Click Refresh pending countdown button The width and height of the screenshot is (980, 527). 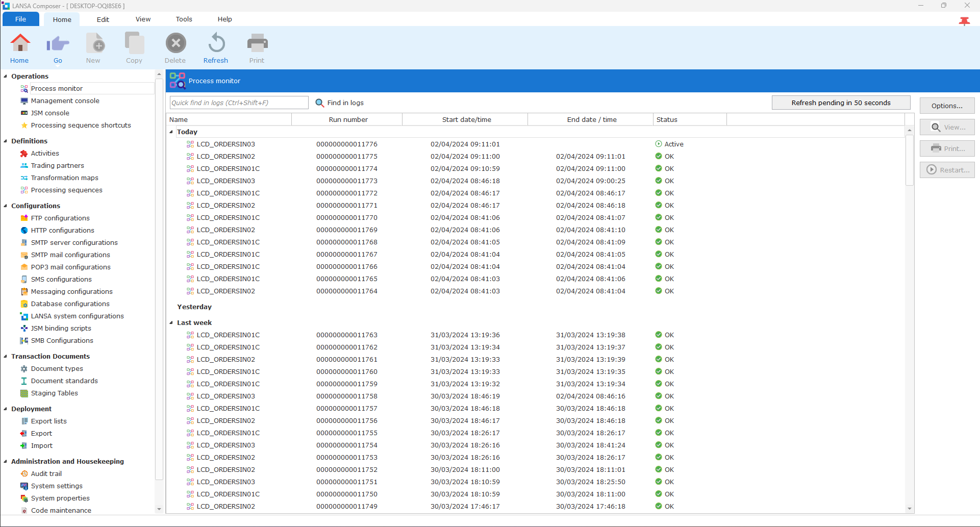[x=841, y=103]
